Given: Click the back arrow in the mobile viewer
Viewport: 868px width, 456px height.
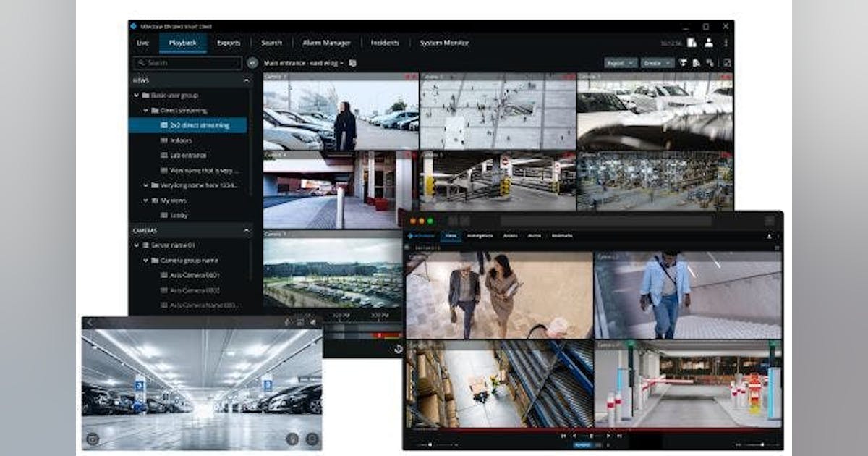Looking at the screenshot, I should [x=90, y=322].
